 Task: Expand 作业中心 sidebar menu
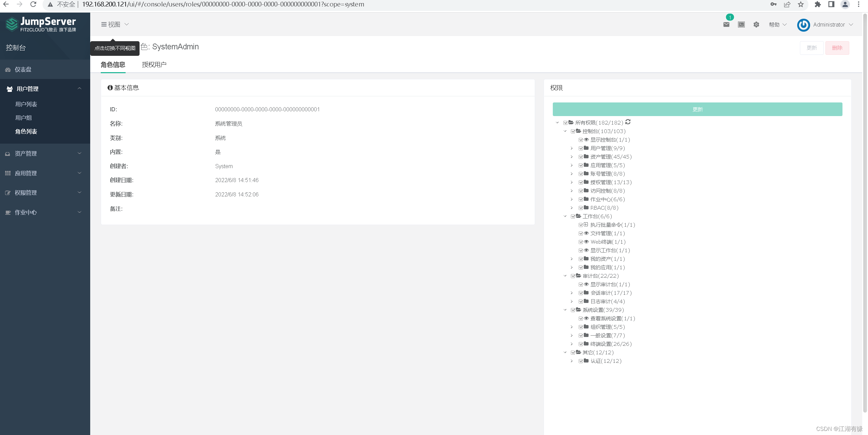coord(45,212)
